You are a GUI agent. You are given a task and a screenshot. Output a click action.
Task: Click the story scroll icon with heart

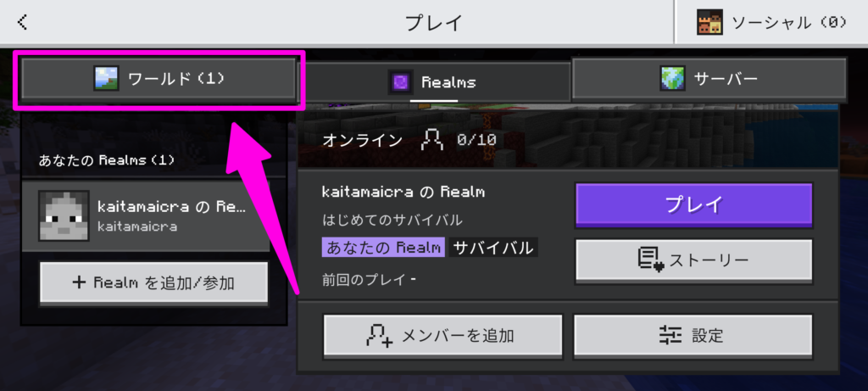tap(651, 260)
